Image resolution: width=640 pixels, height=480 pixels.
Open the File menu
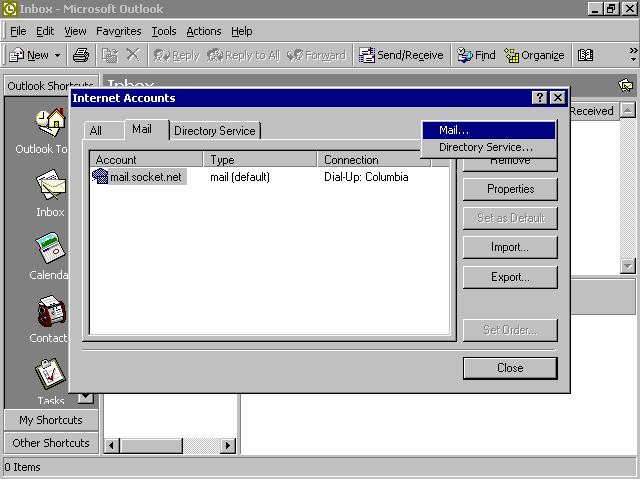pos(18,31)
